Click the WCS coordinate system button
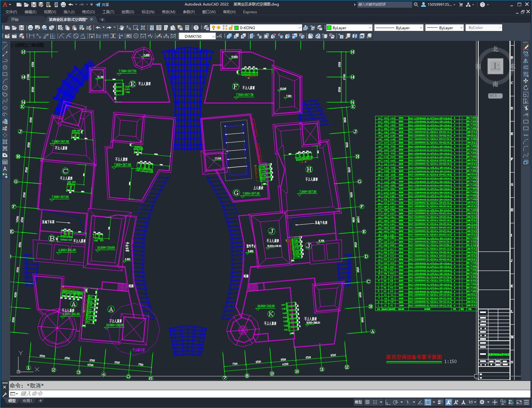 click(x=495, y=96)
